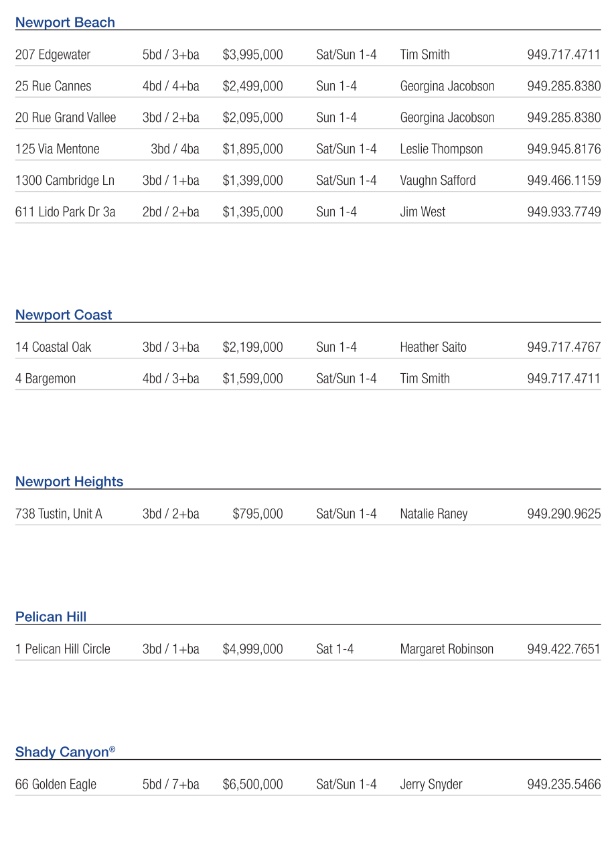
Task: Click the 4 Bargemon address
Action: click(x=46, y=379)
